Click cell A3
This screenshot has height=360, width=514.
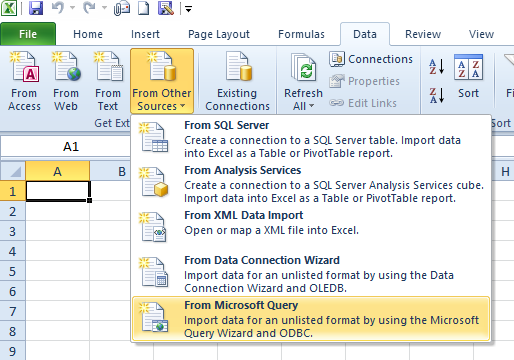click(x=58, y=231)
